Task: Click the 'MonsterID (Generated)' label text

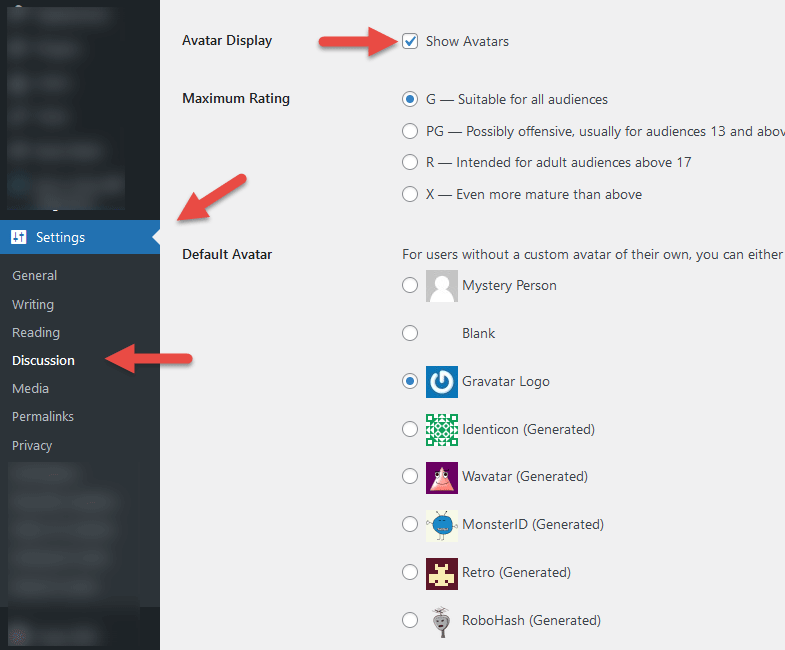Action: click(x=533, y=524)
